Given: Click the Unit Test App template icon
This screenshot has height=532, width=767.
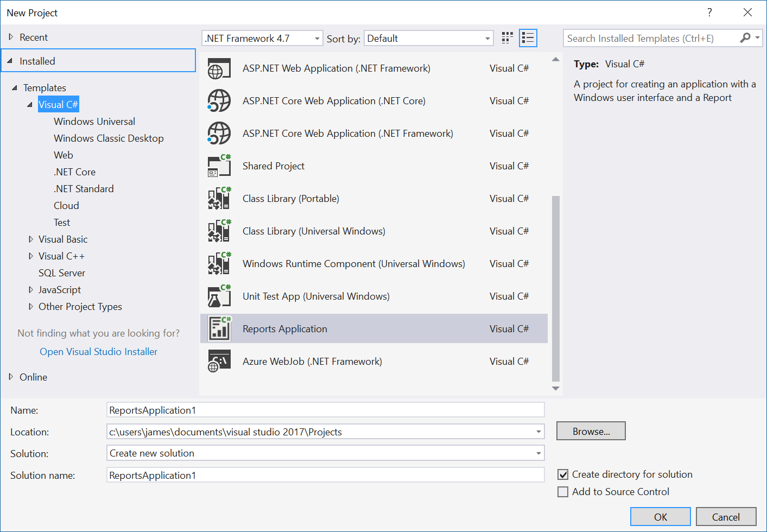Looking at the screenshot, I should (x=219, y=296).
